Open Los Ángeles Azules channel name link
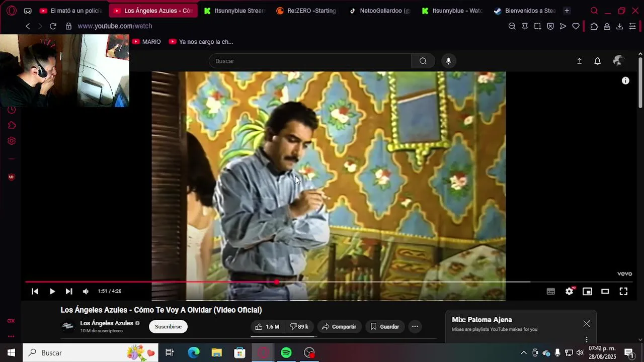Image resolution: width=644 pixels, height=362 pixels. coord(107,323)
